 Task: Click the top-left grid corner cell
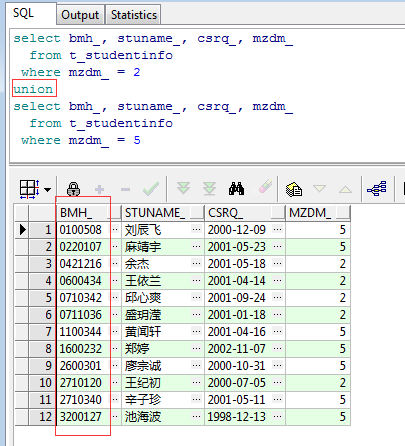click(22, 213)
